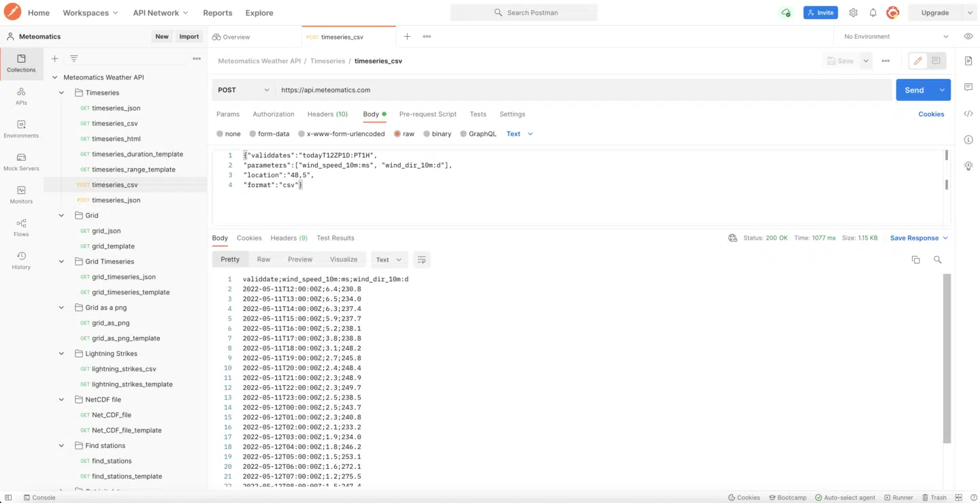Screen dimensions: 980x503
Task: Open the Pre-request Script tab
Action: (427, 114)
